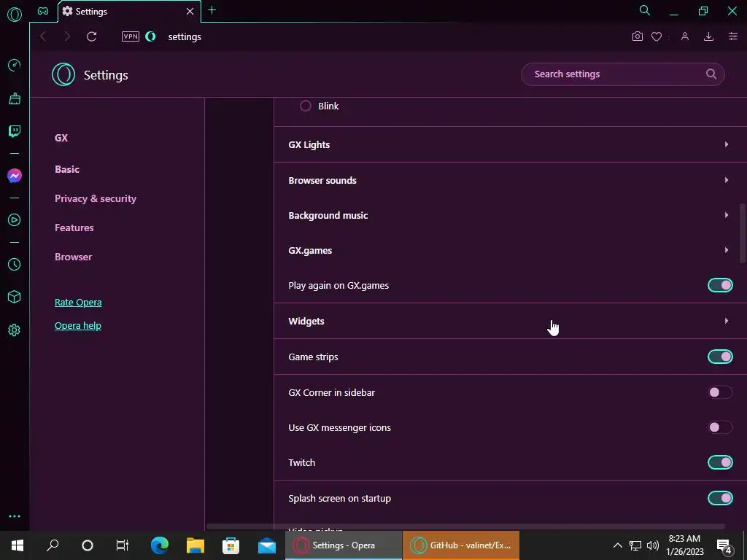Switch to GitHub - valinet taskbar window
The width and height of the screenshot is (747, 560).
tap(461, 545)
